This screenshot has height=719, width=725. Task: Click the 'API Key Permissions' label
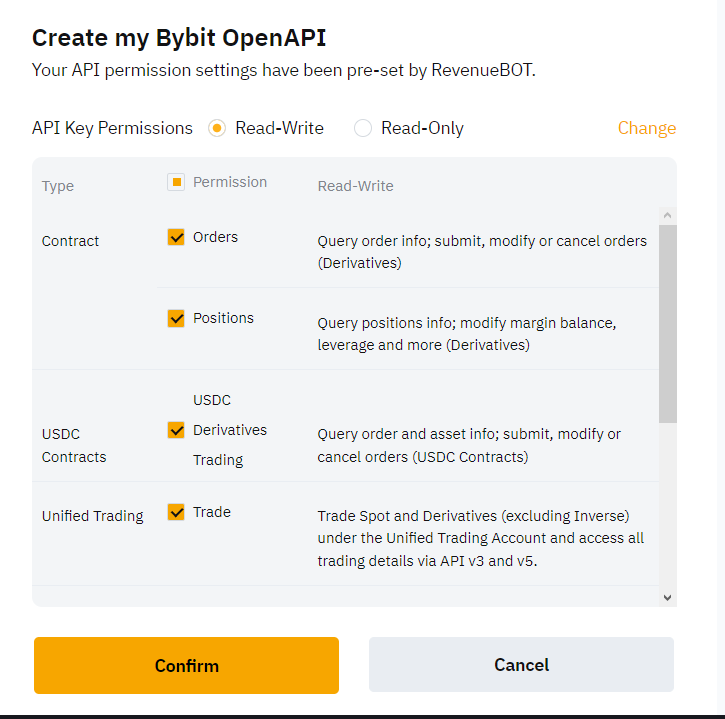(x=112, y=128)
